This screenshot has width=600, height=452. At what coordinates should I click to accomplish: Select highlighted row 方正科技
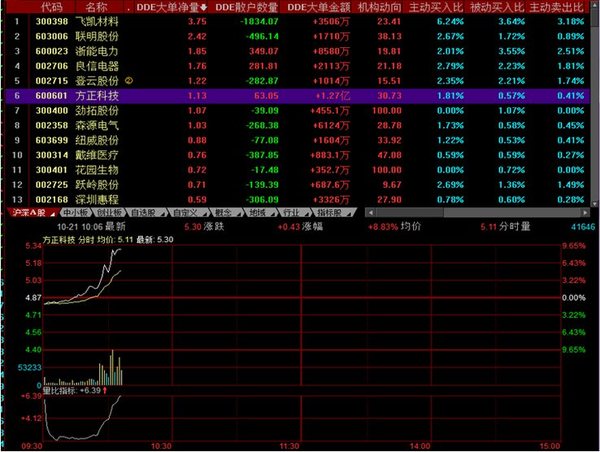point(298,96)
